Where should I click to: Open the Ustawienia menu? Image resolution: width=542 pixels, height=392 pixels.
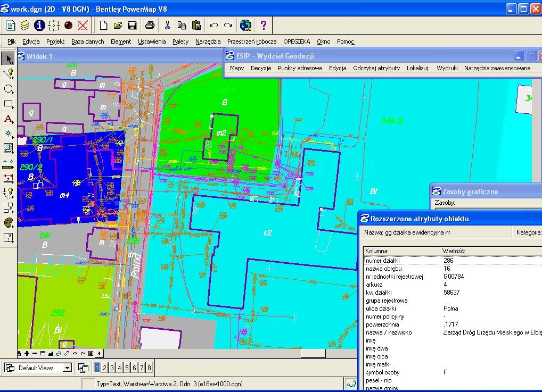click(152, 41)
